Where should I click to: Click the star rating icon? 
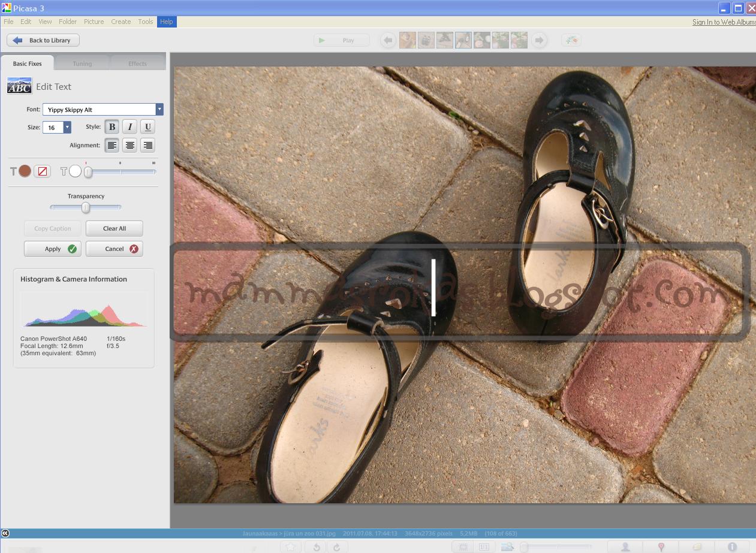[x=291, y=546]
